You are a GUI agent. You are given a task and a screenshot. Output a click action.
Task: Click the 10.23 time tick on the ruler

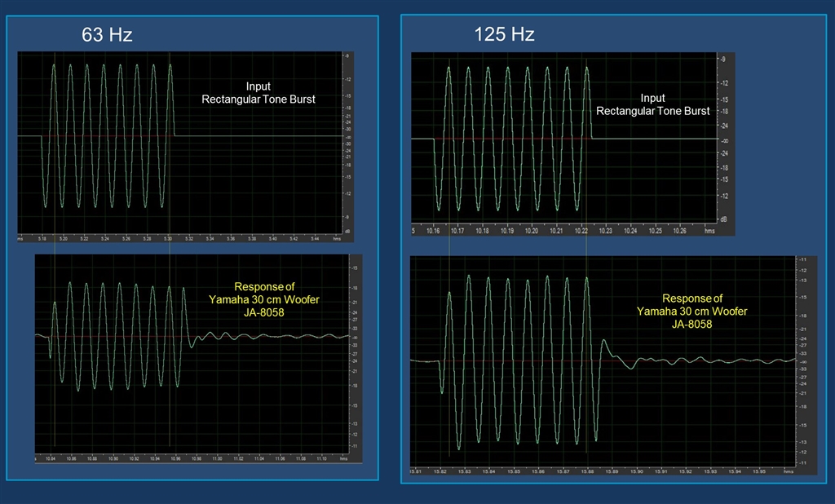tap(606, 232)
